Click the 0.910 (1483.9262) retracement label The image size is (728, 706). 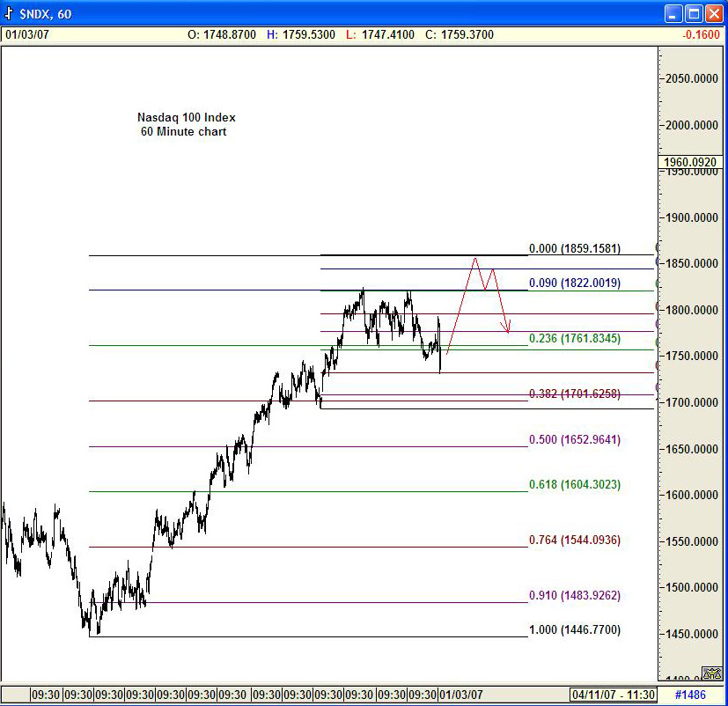(x=574, y=596)
